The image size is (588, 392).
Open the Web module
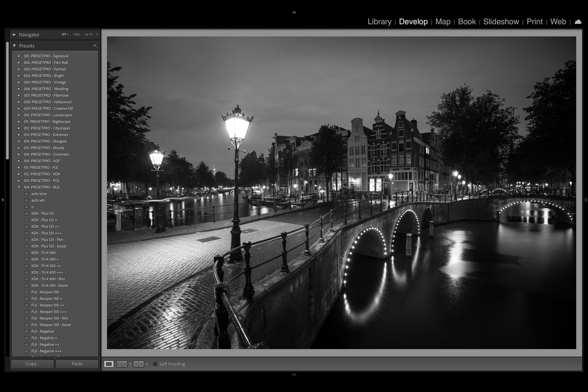click(558, 22)
